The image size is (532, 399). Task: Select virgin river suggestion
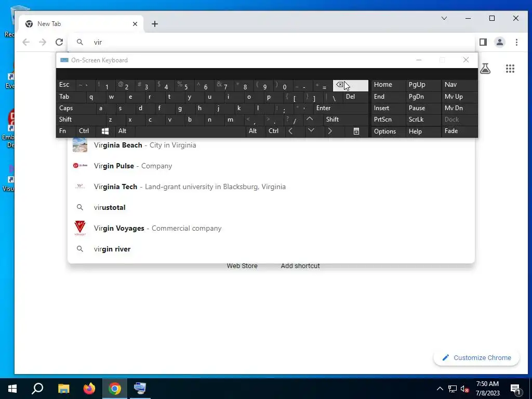tap(271, 249)
